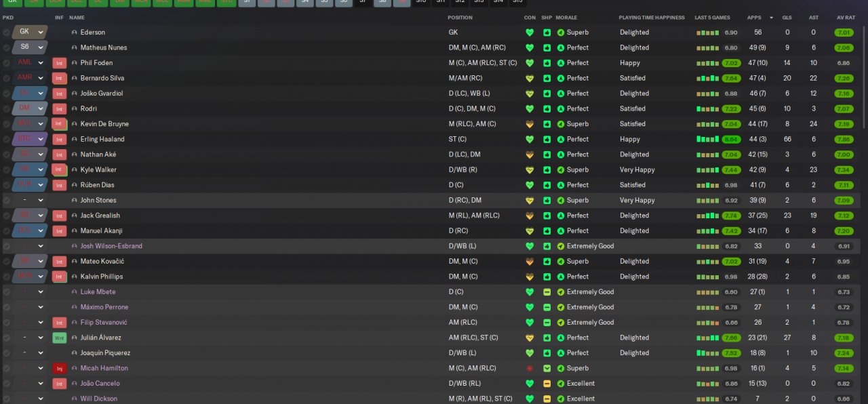Click Nathan Aké's orange condition heart

point(530,155)
